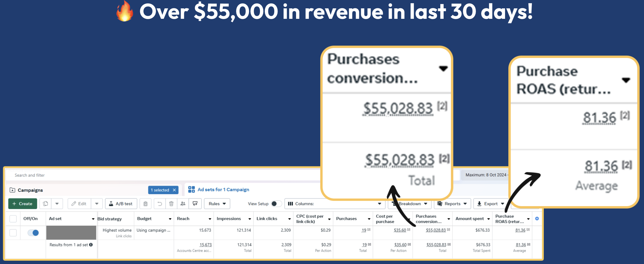The image size is (644, 264).
Task: Switch to Ad sets for 1 Campaign tab
Action: coord(219,190)
